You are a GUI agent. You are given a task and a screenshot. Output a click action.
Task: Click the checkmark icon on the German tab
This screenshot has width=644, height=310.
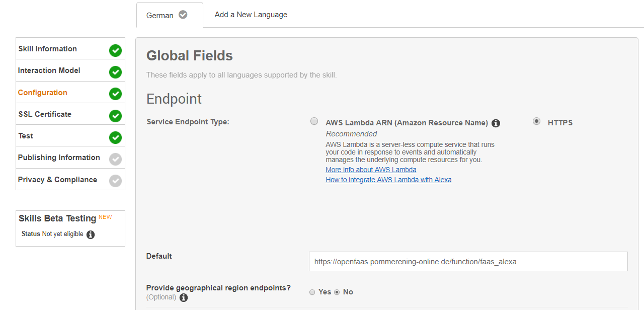183,15
